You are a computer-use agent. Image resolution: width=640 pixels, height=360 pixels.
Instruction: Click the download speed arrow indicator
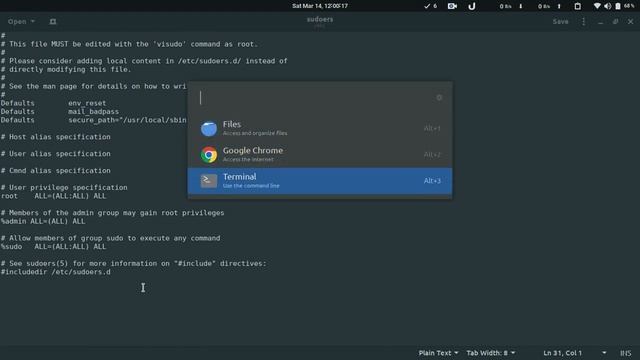[520, 6]
